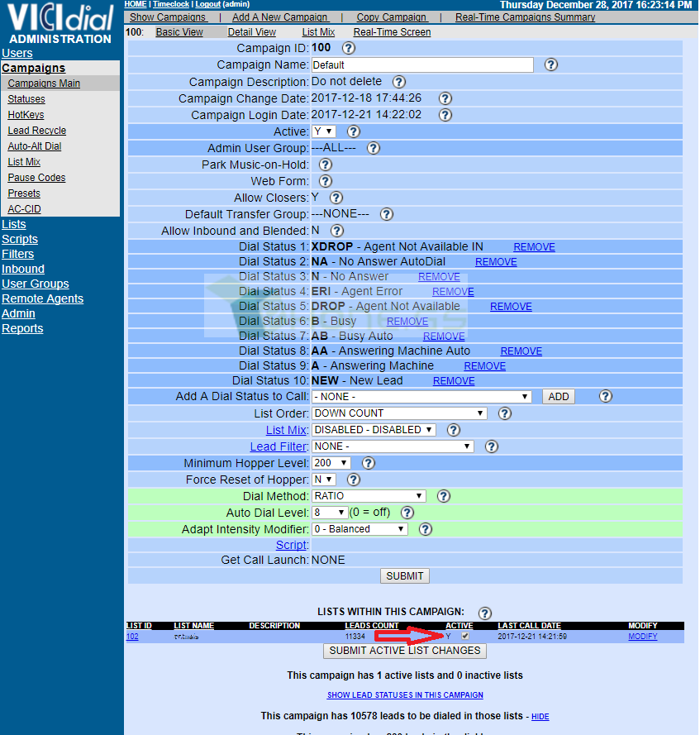Open Lead Recycle in sidebar
The height and width of the screenshot is (735, 700).
click(36, 131)
